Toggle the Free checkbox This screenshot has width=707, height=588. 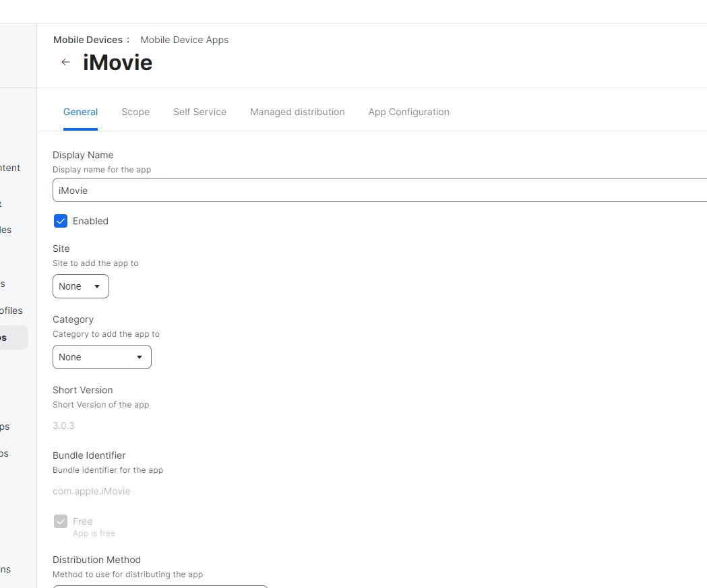[x=61, y=521]
